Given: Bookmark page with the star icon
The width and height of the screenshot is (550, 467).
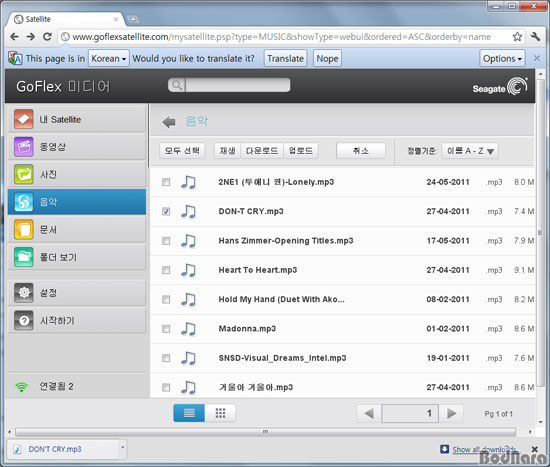Looking at the screenshot, I should point(517,36).
